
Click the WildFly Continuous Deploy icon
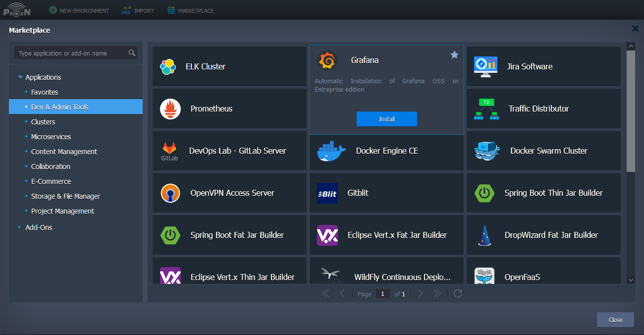(x=330, y=276)
